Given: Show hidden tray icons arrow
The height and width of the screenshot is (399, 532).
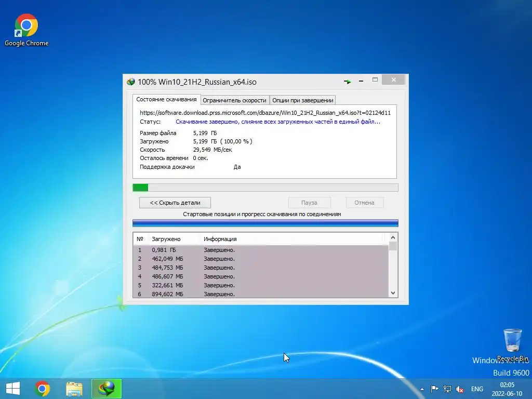Looking at the screenshot, I should (422, 389).
